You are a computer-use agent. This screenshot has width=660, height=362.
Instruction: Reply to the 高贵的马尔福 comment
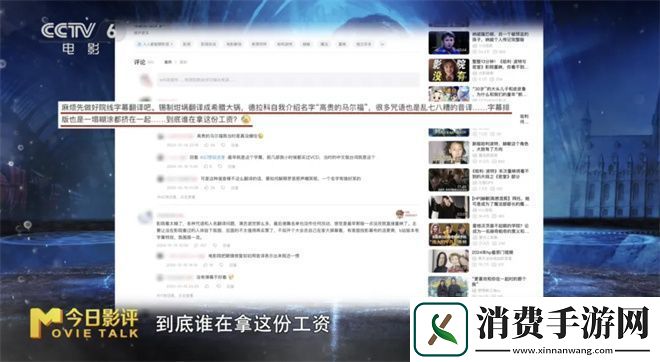click(235, 145)
